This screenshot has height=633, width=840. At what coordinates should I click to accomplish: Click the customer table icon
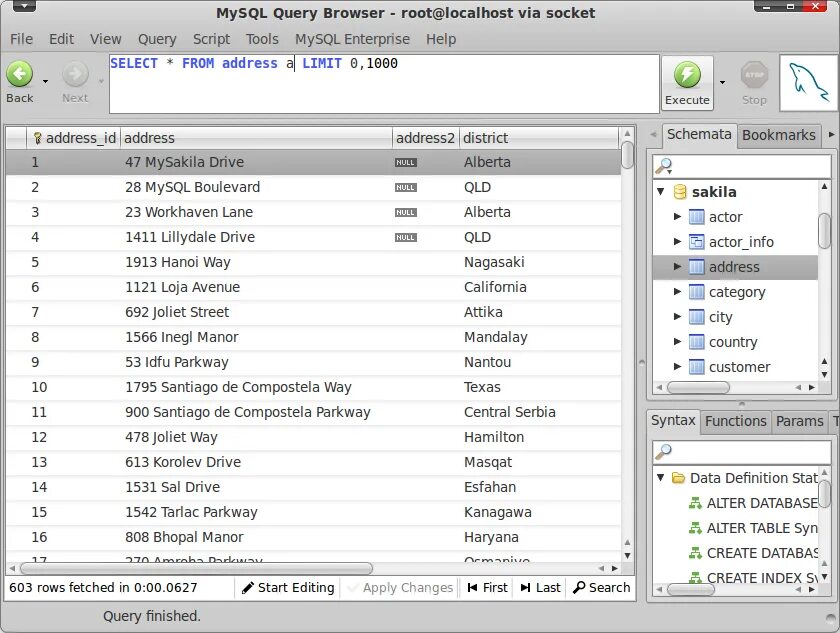click(696, 367)
